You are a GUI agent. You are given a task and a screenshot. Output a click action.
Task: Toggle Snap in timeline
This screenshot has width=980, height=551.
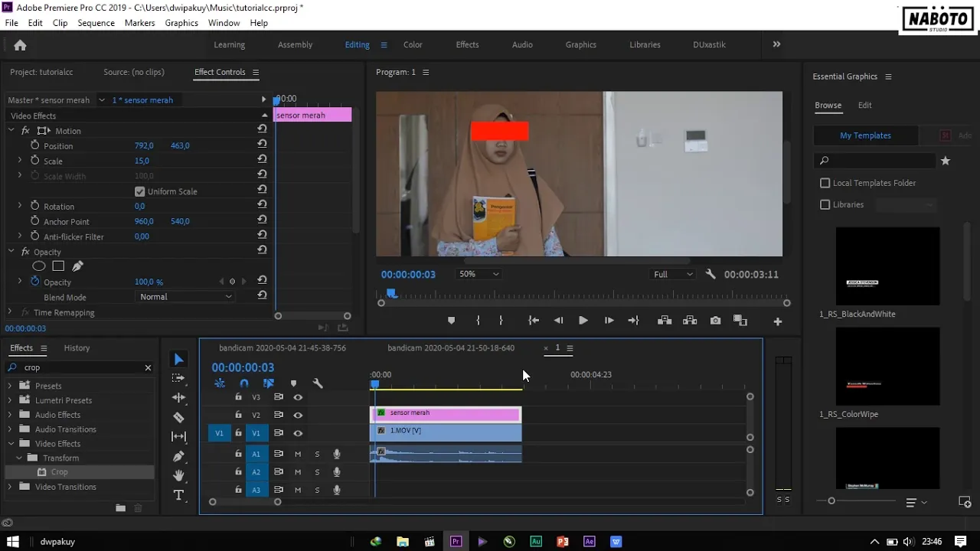pyautogui.click(x=243, y=383)
